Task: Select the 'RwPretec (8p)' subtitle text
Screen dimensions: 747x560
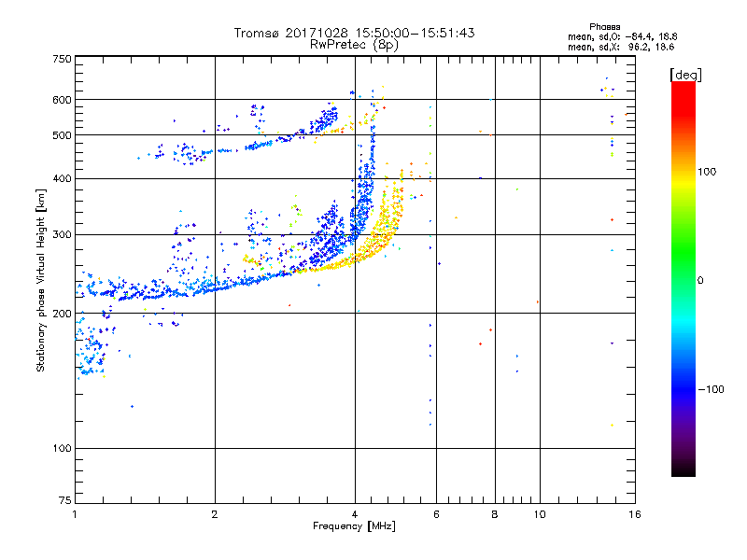Action: [x=354, y=45]
